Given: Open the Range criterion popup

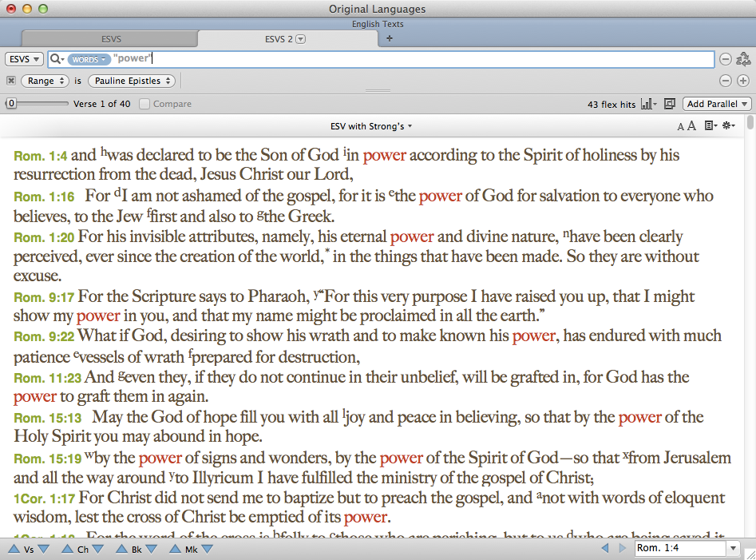Looking at the screenshot, I should point(45,81).
